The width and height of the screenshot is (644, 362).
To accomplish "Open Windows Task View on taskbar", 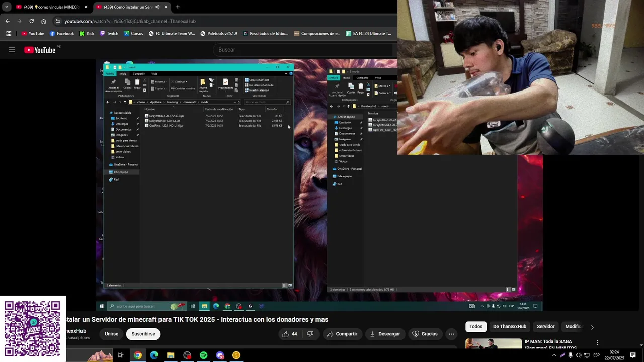I will [x=121, y=355].
